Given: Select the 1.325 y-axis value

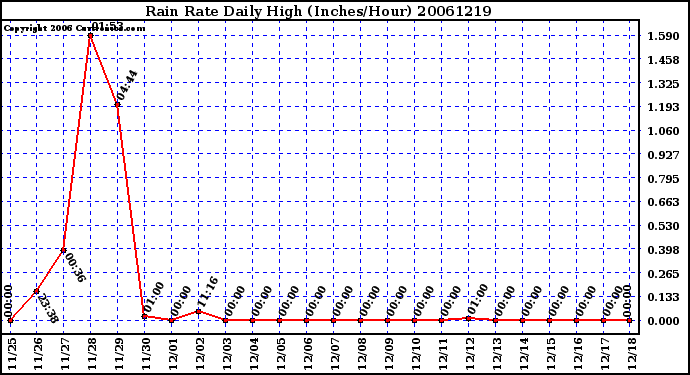Looking at the screenshot, I should [x=663, y=83].
